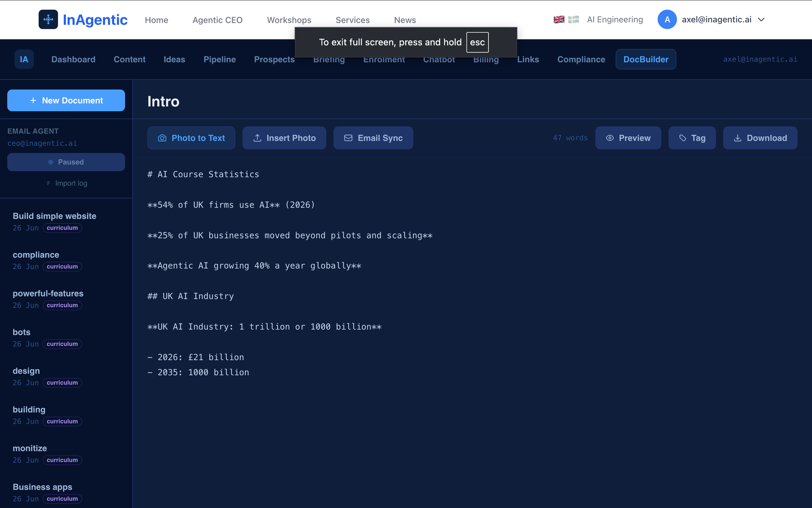Click the upload icon on Insert Photo

(257, 138)
